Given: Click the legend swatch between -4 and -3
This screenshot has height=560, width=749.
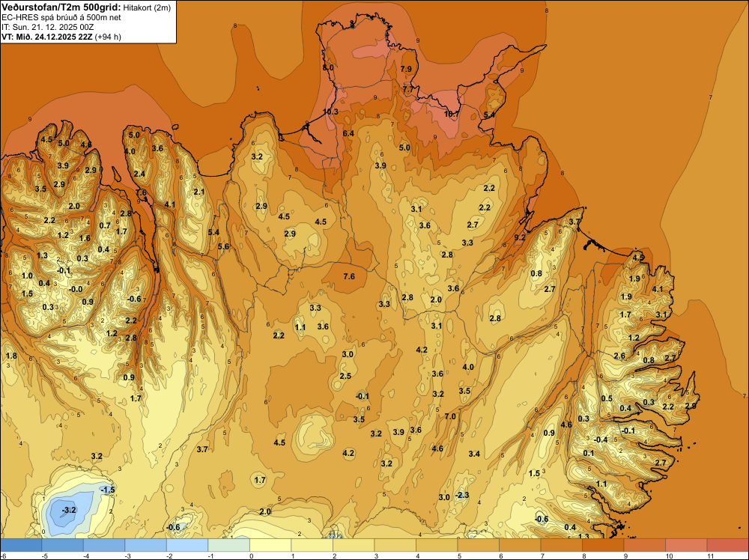Looking at the screenshot, I should 104,545.
